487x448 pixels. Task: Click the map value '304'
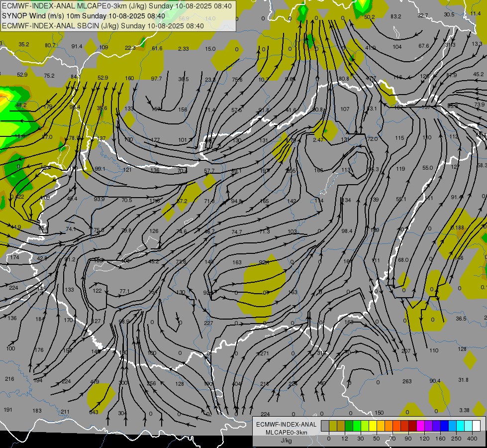pos(122,413)
